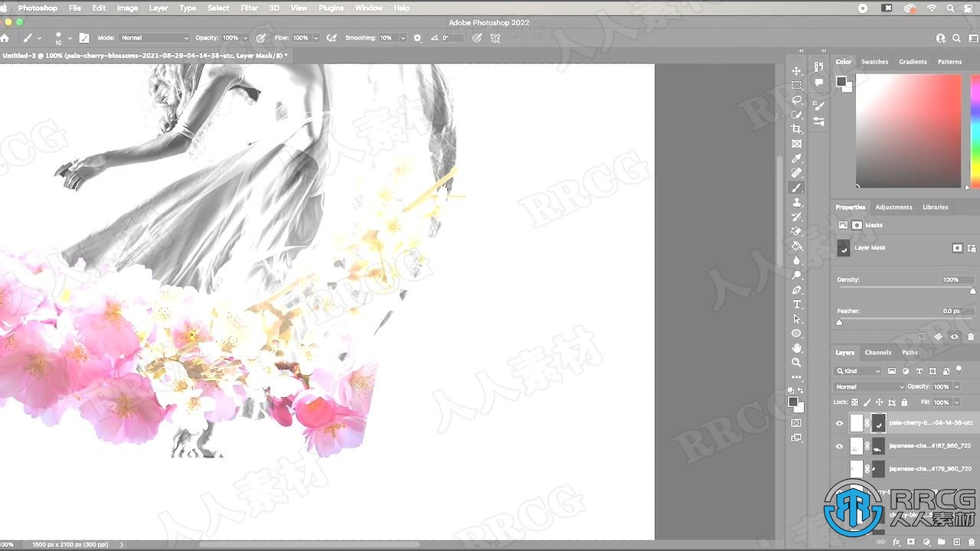Hide the japanese-che 4187_960_720 layer

[840, 446]
